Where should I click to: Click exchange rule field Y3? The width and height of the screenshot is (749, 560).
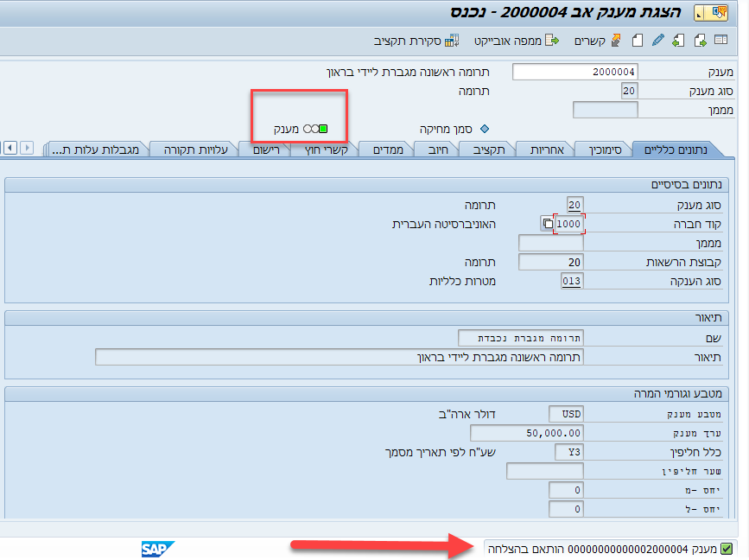[569, 452]
